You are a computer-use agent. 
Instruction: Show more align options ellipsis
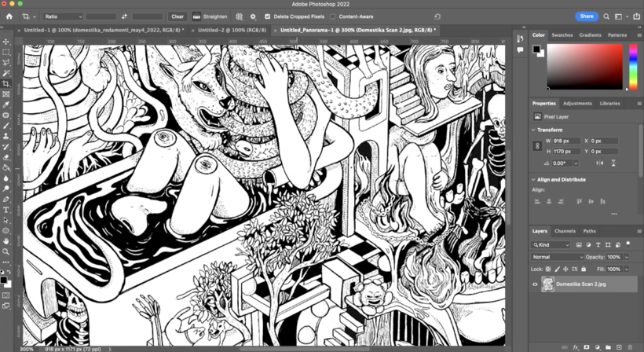pos(614,214)
